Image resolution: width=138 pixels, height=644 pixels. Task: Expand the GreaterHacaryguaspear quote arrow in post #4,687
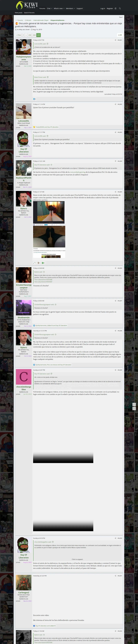point(56,305)
